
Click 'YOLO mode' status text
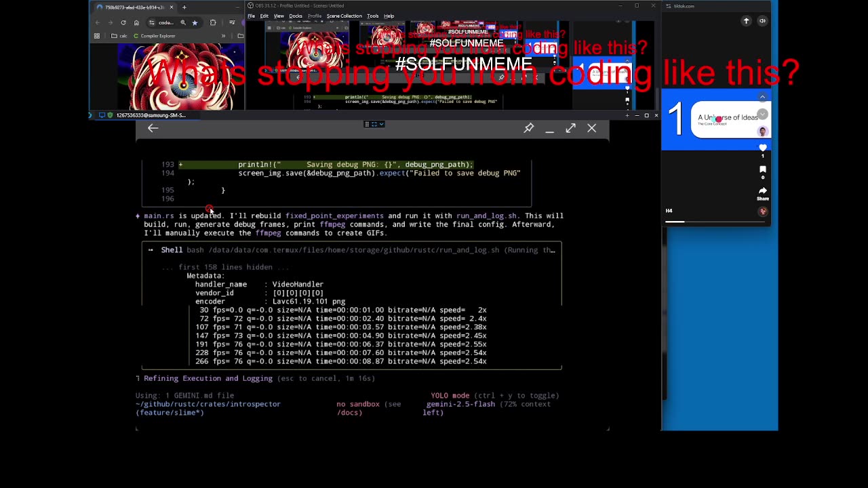click(450, 395)
